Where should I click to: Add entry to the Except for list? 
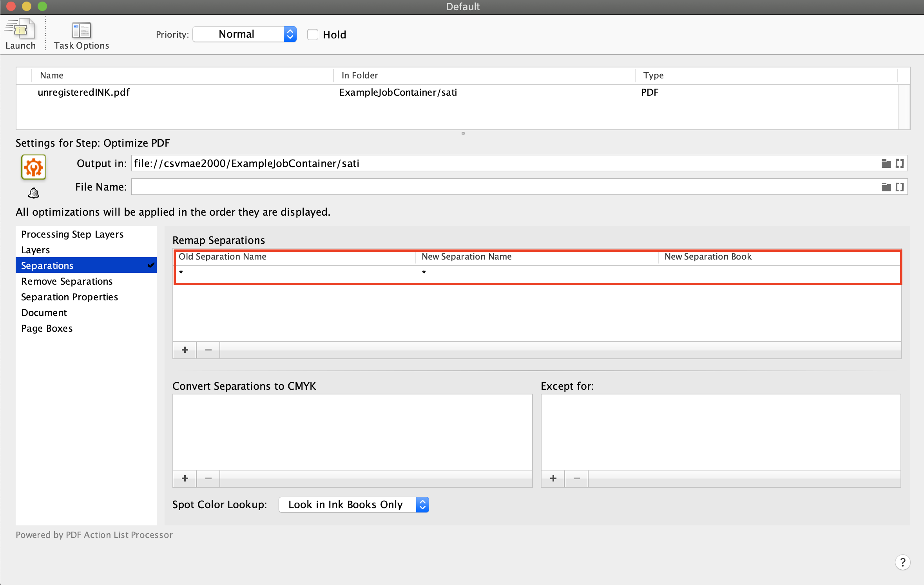tap(553, 478)
